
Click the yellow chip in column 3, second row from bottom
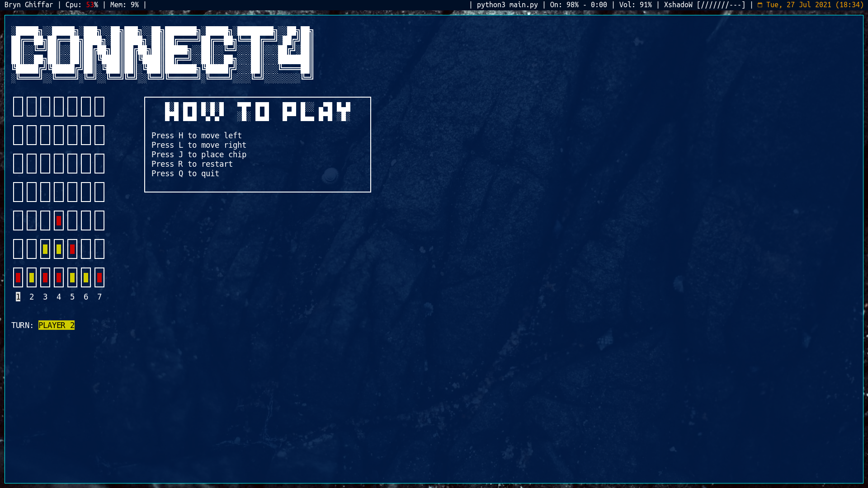45,249
